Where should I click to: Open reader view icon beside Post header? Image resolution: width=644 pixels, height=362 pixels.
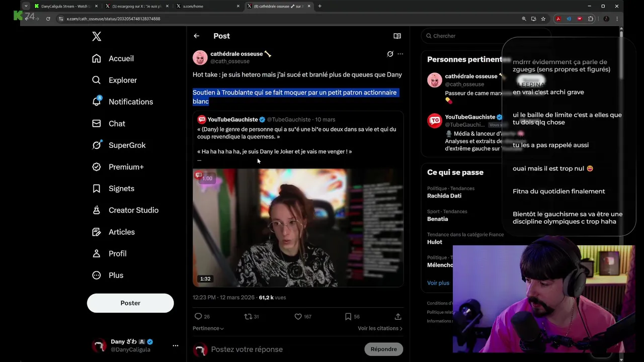point(397,36)
